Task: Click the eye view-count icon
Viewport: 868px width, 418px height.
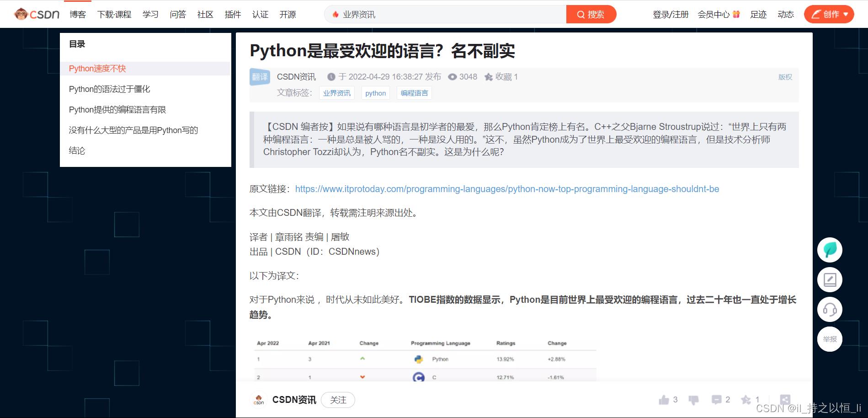Action: pyautogui.click(x=453, y=77)
